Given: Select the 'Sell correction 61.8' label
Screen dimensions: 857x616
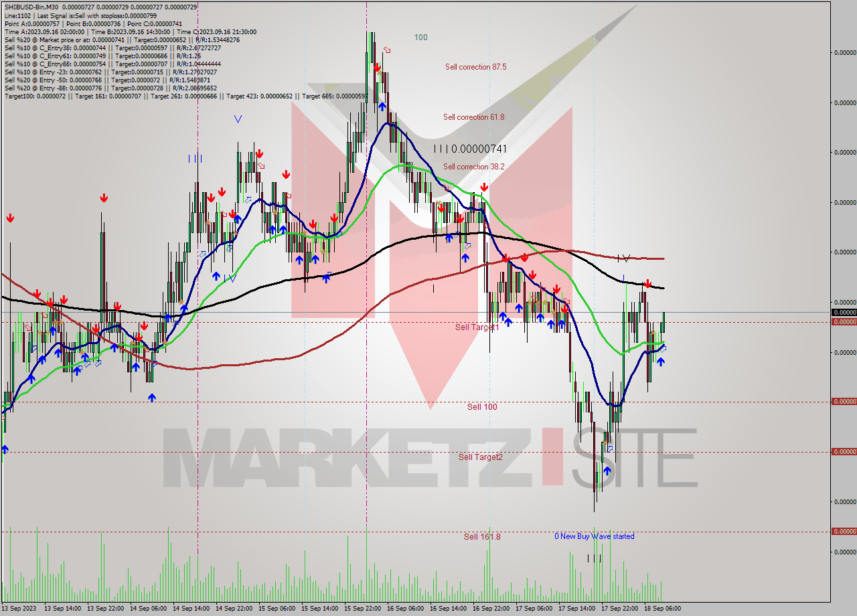Looking at the screenshot, I should (473, 117).
